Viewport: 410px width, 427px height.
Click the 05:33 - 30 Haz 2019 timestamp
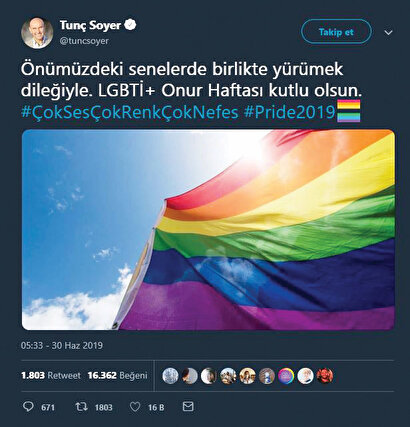62,345
